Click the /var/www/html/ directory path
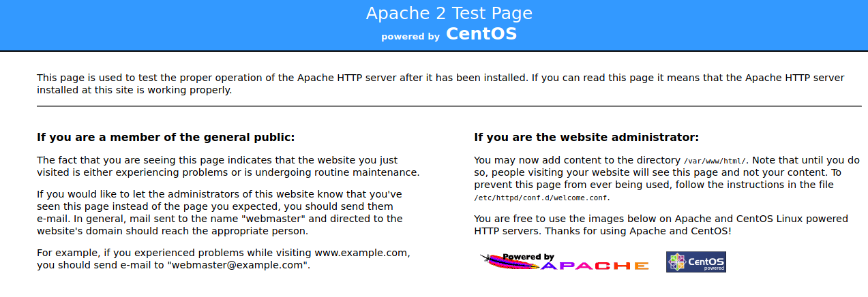This screenshot has height=297, width=868. tap(715, 161)
